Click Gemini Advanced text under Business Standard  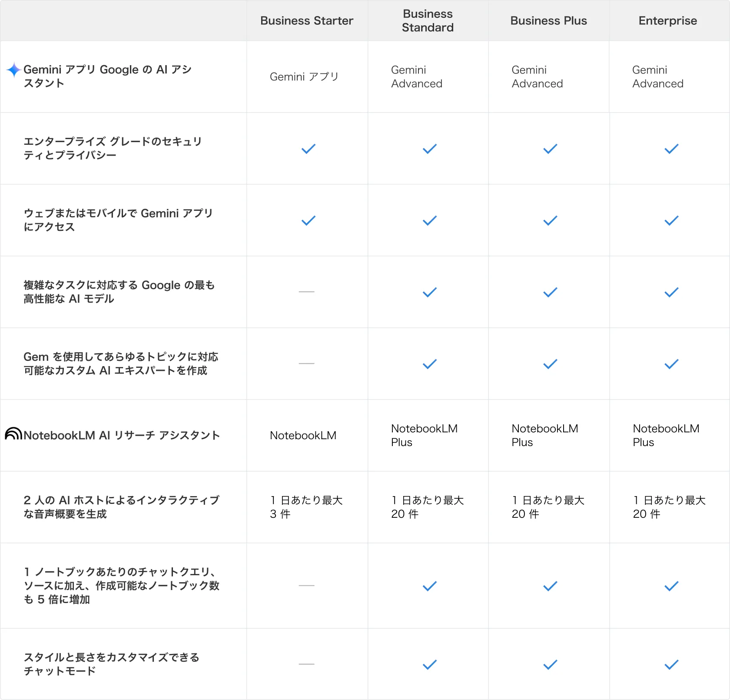tap(416, 77)
